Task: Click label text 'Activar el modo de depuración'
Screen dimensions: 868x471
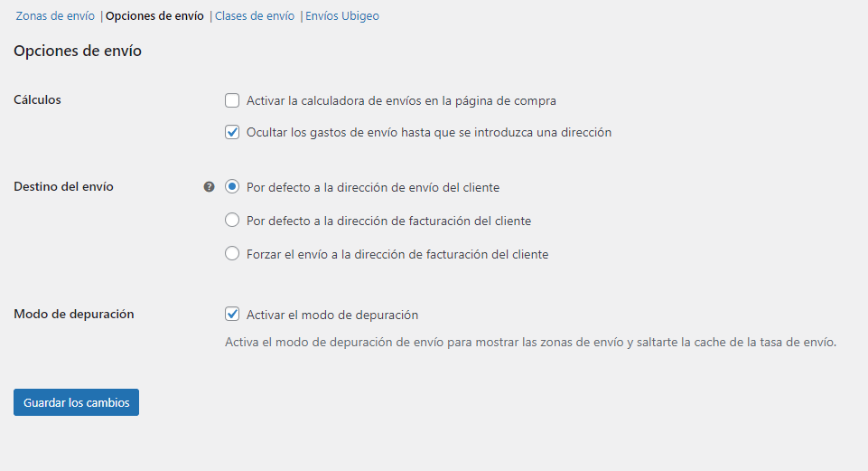Action: click(x=332, y=315)
